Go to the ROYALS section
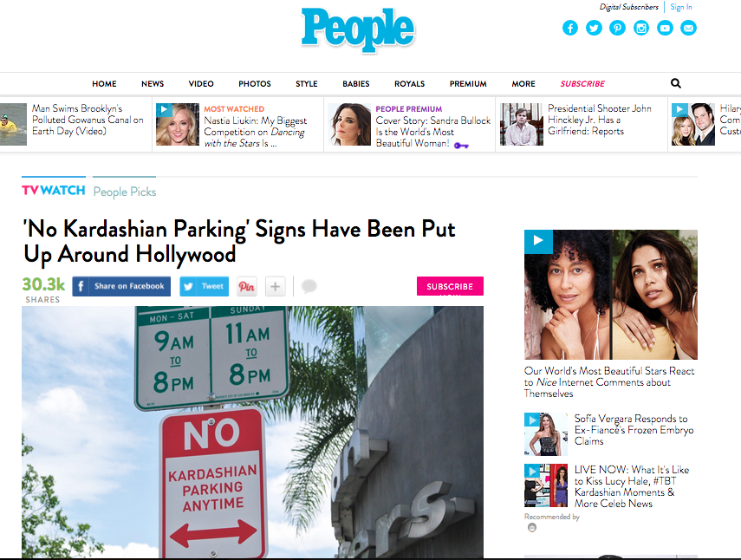Screen dimensions: 741x560 tap(409, 83)
